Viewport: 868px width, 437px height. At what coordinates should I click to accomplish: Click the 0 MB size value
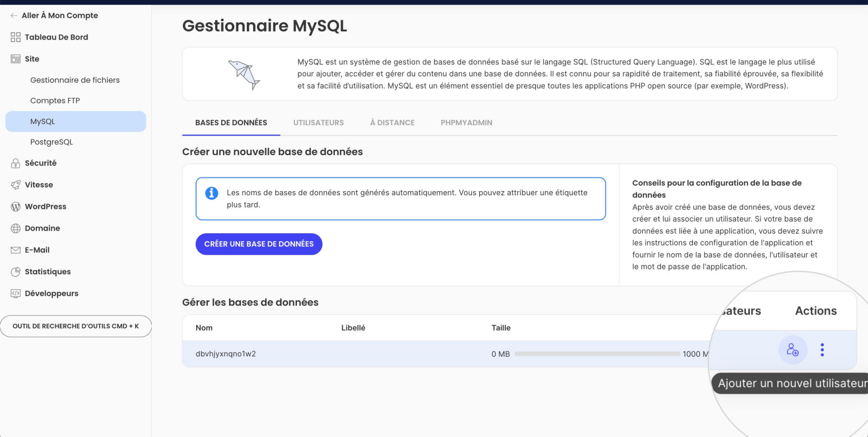[500, 354]
